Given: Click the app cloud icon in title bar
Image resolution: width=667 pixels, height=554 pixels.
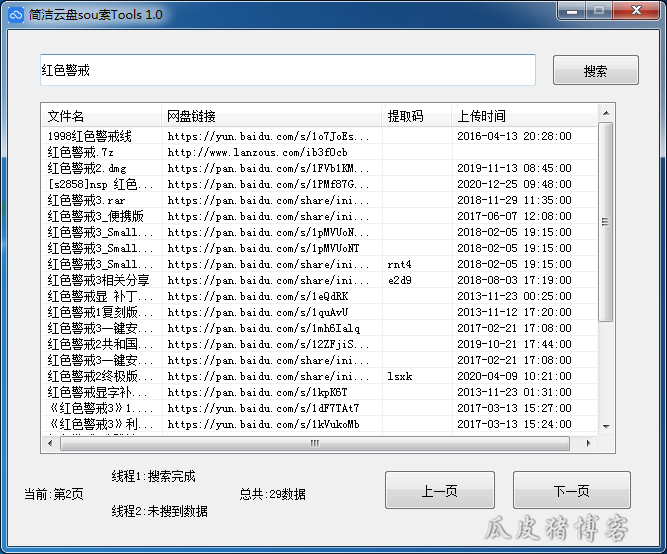Looking at the screenshot, I should click(x=16, y=14).
